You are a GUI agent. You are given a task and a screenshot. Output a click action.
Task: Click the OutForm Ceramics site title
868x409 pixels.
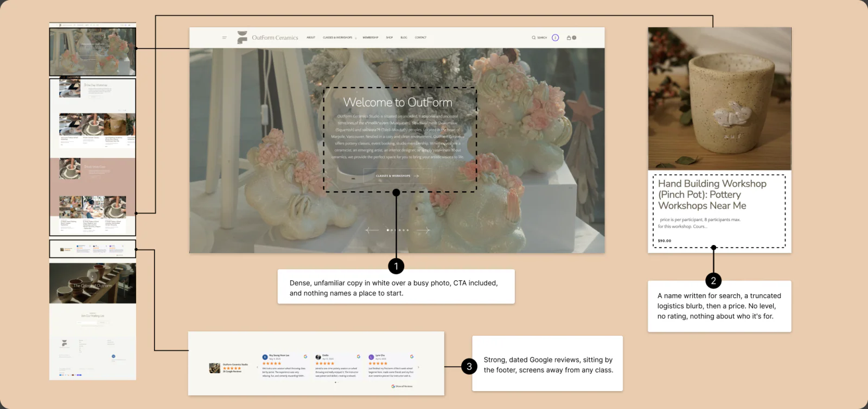point(275,37)
